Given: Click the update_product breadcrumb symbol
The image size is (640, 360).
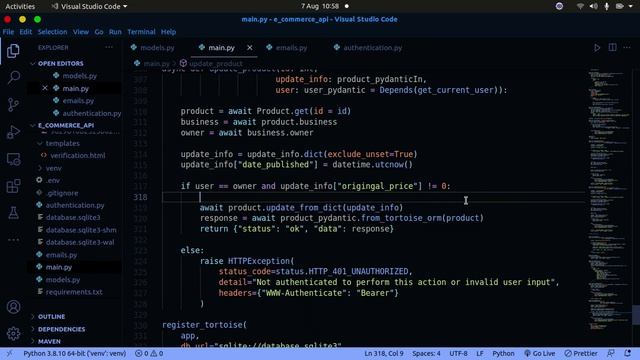Looking at the screenshot, I should point(211,64).
